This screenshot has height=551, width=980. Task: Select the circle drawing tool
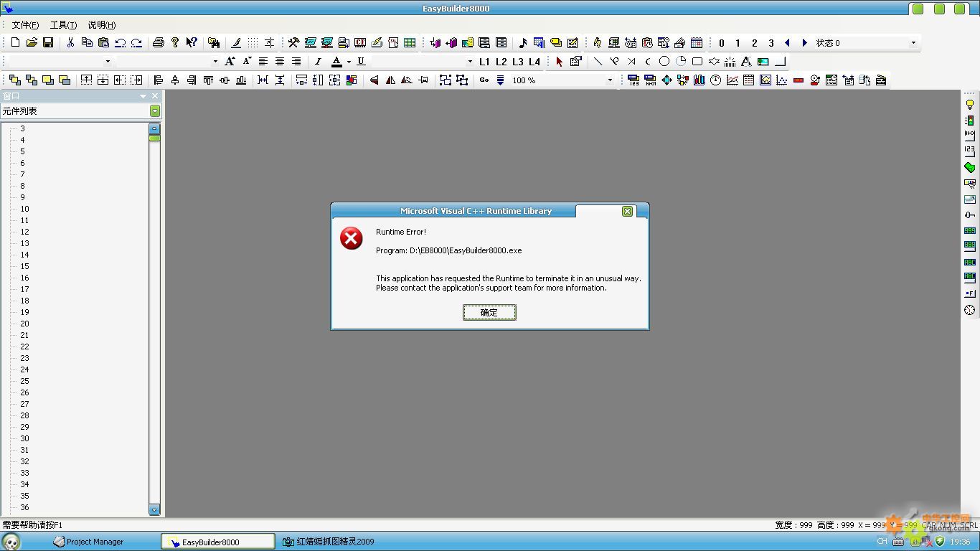[x=664, y=62]
